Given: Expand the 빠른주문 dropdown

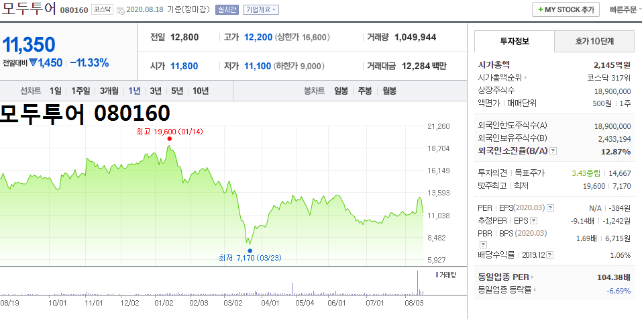Looking at the screenshot, I should (x=625, y=9).
